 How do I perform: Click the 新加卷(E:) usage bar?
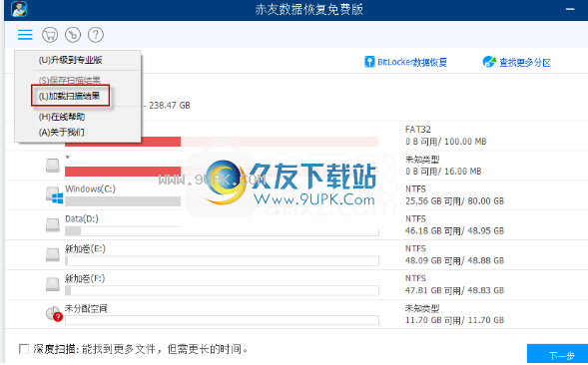(222, 261)
